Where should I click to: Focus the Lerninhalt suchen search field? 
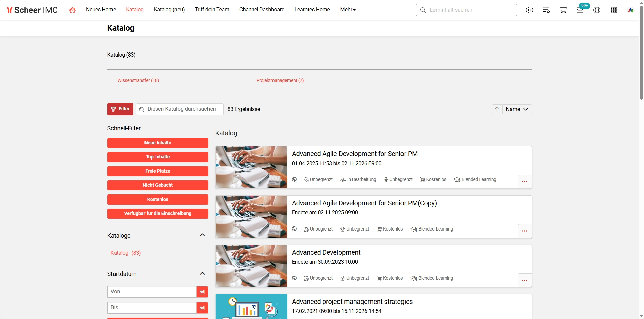(466, 10)
